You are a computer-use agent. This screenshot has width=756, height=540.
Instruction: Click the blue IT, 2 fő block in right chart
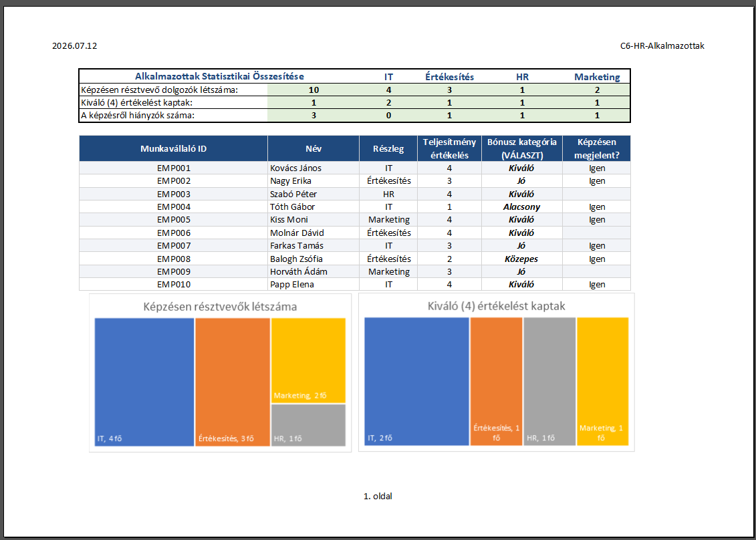pyautogui.click(x=416, y=382)
